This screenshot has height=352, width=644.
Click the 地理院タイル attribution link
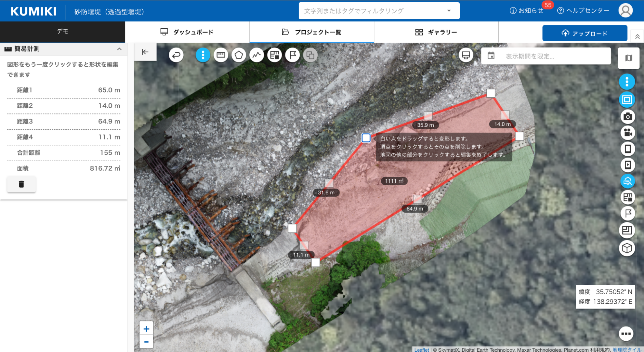[627, 349]
